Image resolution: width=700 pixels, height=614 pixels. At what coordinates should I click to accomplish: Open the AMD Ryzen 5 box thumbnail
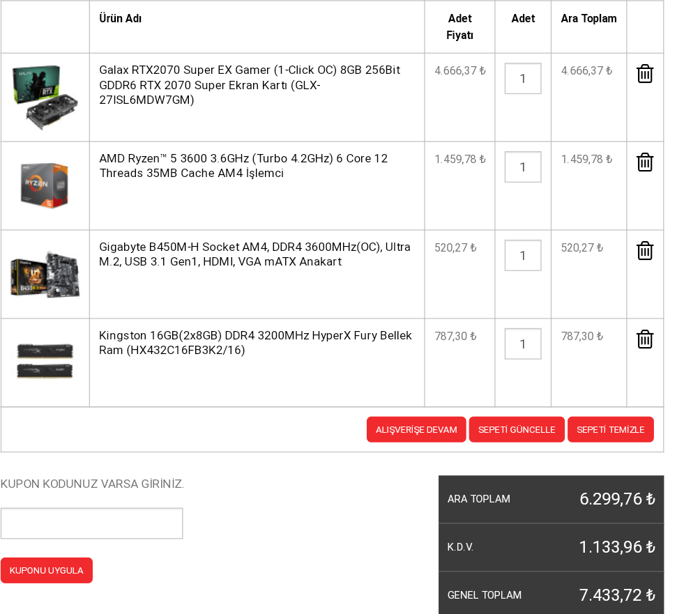(45, 185)
